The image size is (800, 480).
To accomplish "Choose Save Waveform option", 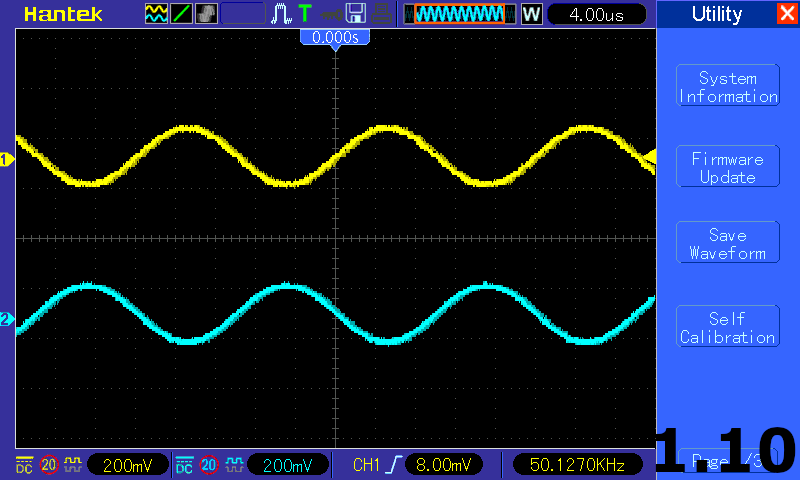I will tap(728, 242).
